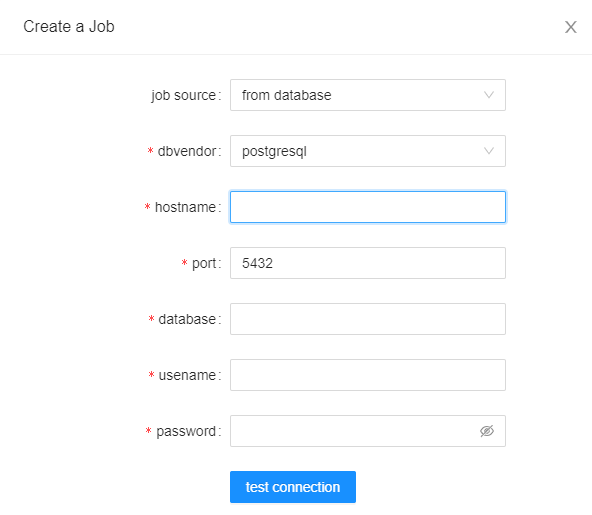The height and width of the screenshot is (515, 592).
Task: Click the chevron arrow in dbvendor field
Action: click(489, 151)
